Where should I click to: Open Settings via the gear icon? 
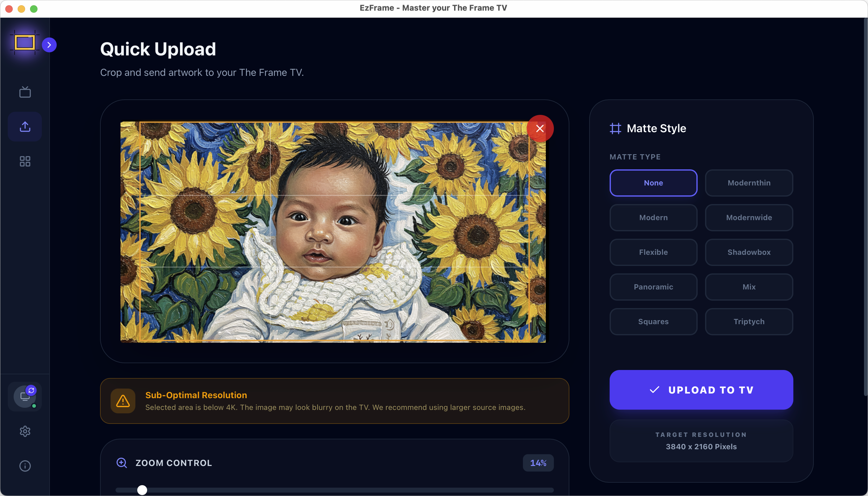[x=25, y=431]
